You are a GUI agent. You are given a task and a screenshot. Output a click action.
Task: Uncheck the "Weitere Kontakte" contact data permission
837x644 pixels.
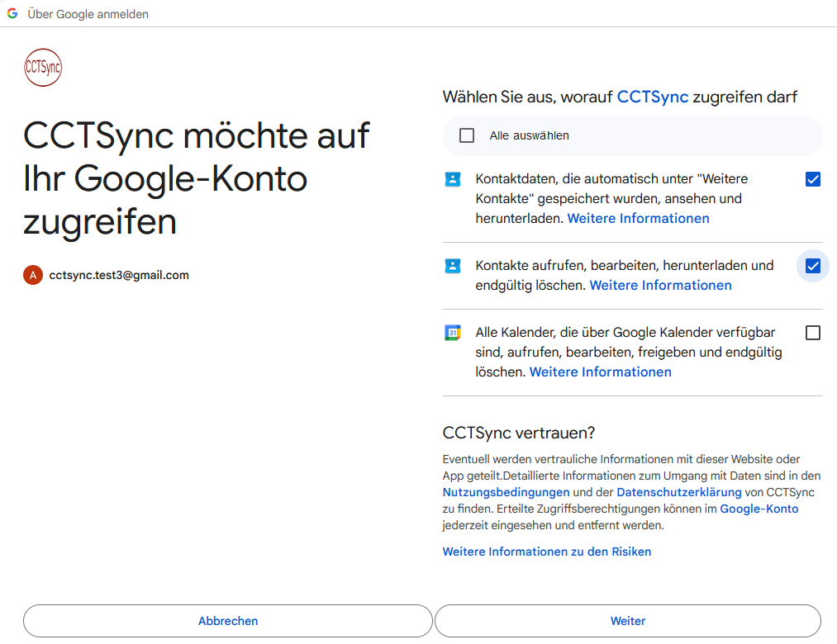[x=813, y=179]
